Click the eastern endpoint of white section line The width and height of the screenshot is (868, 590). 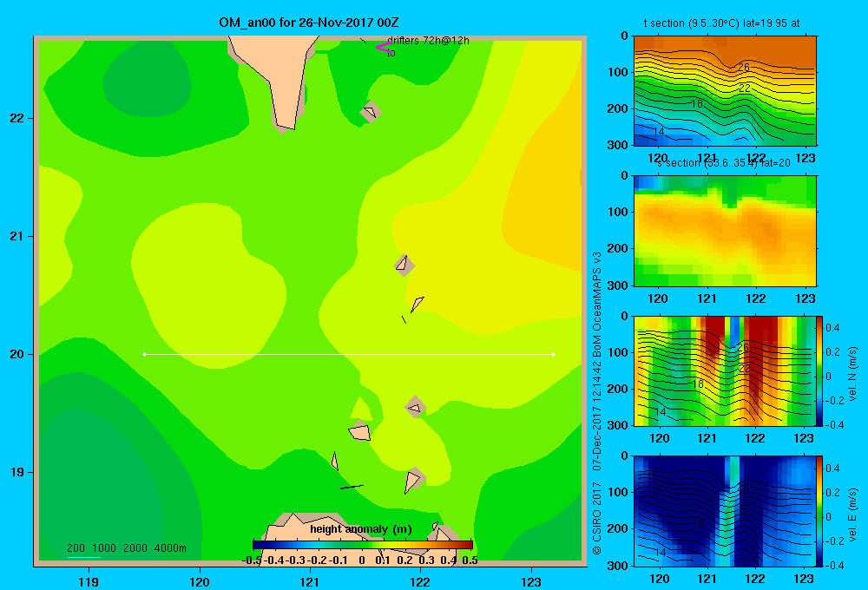click(554, 354)
